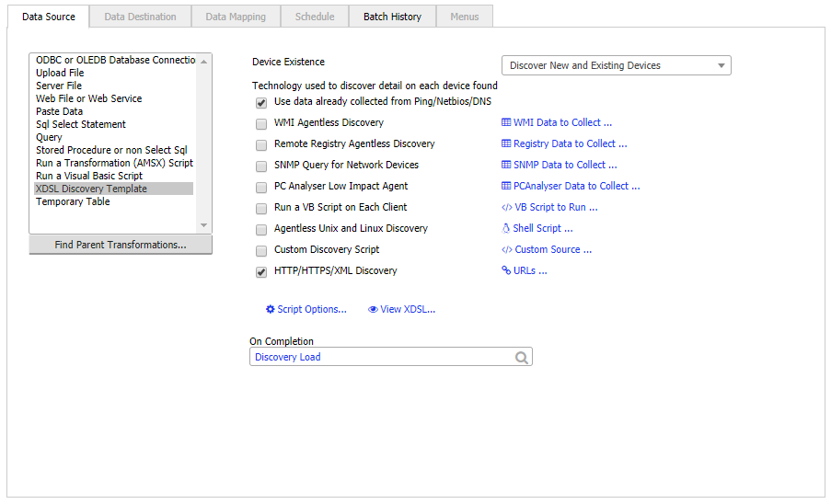831x504 pixels.
Task: Open the Custom Source link
Action: tap(553, 250)
